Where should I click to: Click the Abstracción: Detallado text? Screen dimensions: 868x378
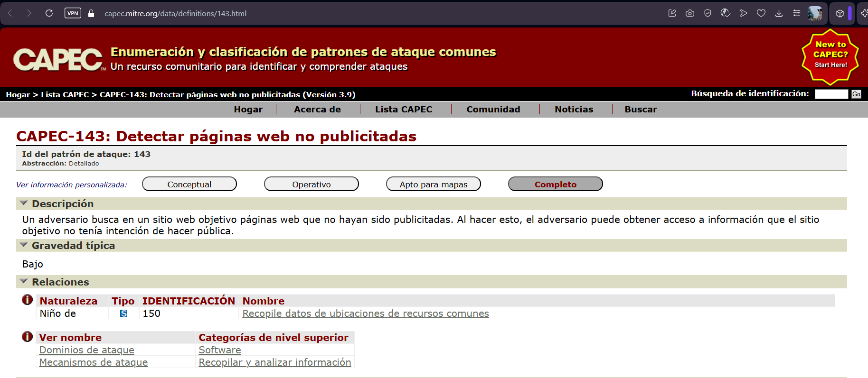pyautogui.click(x=60, y=163)
